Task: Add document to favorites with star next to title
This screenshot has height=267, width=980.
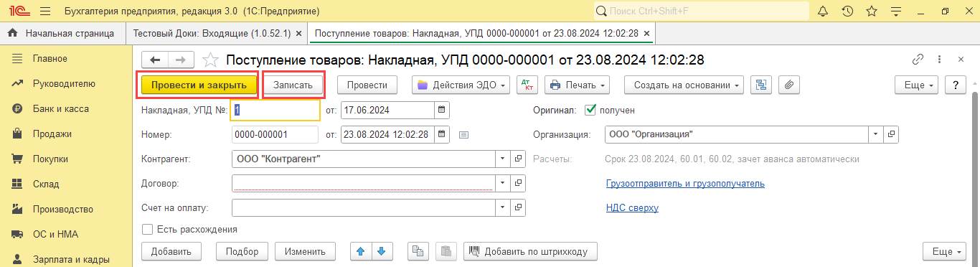Action: pyautogui.click(x=210, y=60)
